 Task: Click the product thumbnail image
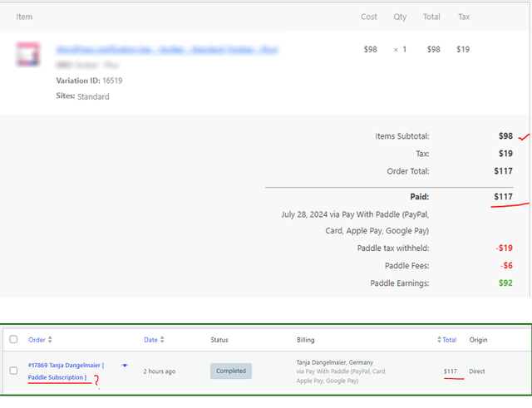[x=27, y=54]
